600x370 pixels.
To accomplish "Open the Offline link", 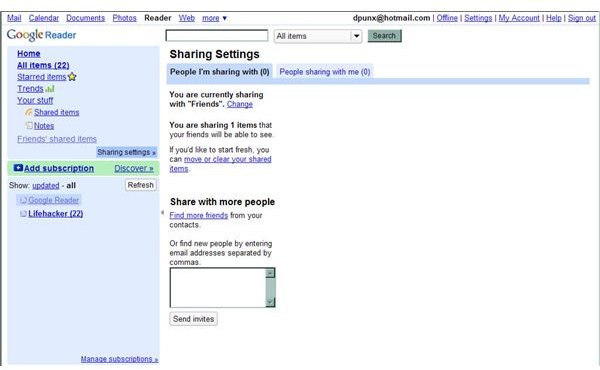I will [447, 18].
